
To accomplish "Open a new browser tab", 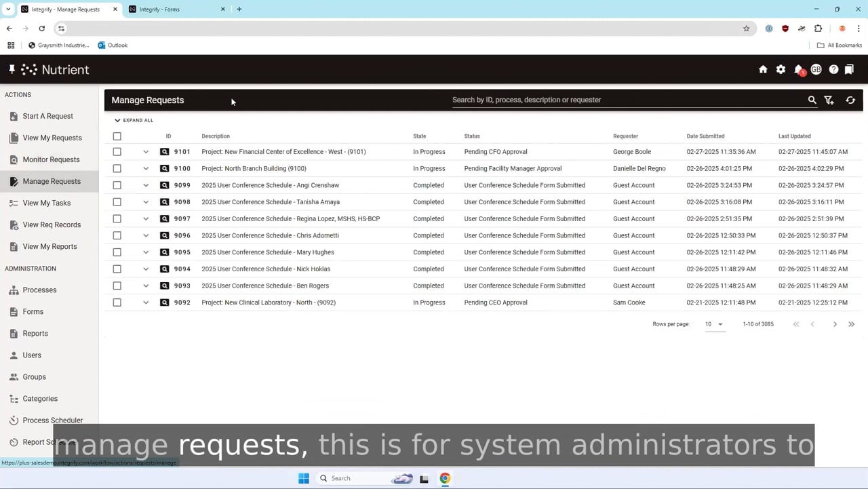I will [239, 9].
